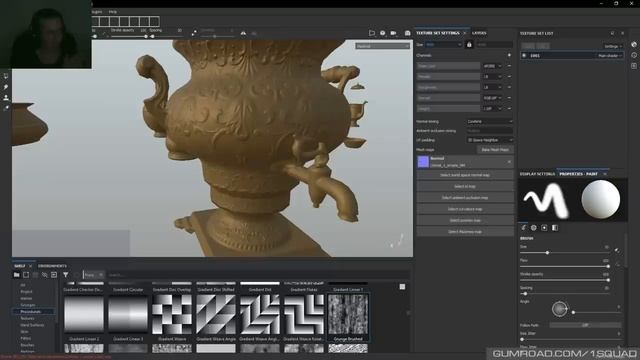The image size is (640, 360).
Task: Toggle visibility of texture set 1001
Action: pos(524,56)
